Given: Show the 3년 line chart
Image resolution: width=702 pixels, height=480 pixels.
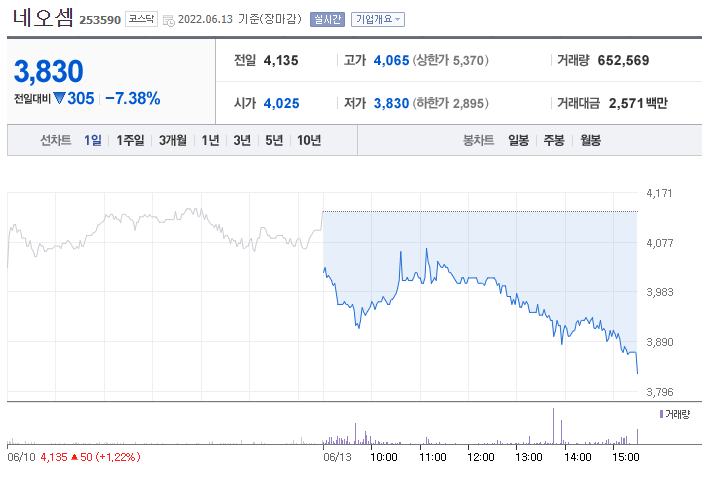Looking at the screenshot, I should coord(242,140).
